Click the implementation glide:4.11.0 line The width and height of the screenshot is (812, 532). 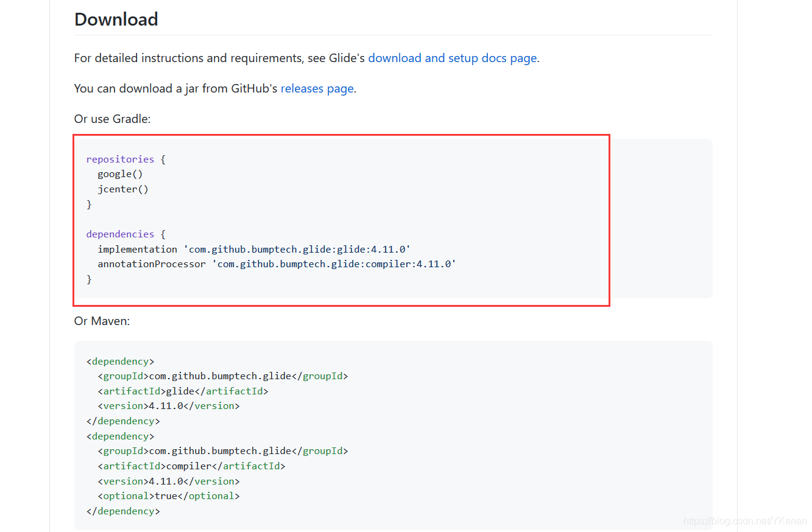254,249
